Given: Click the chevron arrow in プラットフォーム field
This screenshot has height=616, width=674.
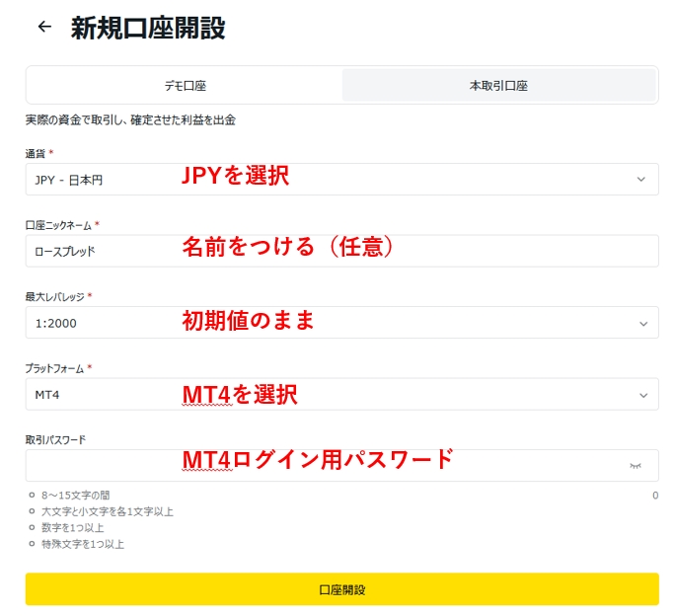Looking at the screenshot, I should point(642,395).
